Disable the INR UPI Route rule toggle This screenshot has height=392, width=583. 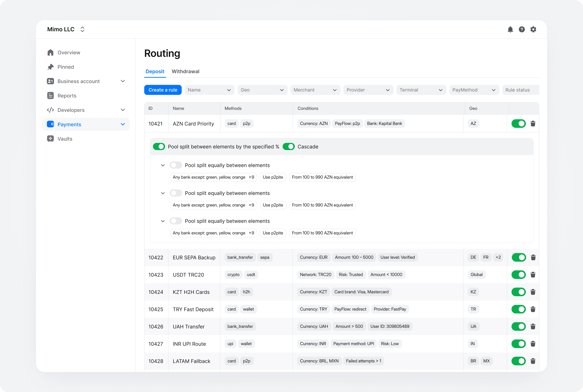519,344
